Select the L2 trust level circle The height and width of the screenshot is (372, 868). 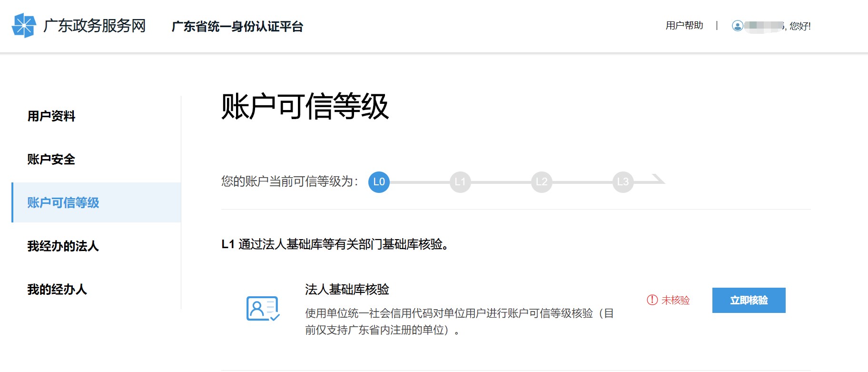click(542, 182)
